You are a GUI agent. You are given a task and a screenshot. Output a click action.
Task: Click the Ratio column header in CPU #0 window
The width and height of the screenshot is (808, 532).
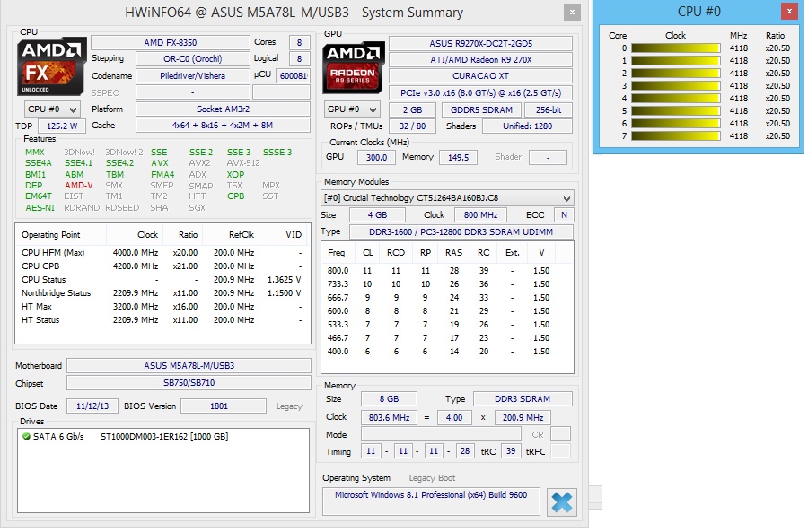pos(775,36)
